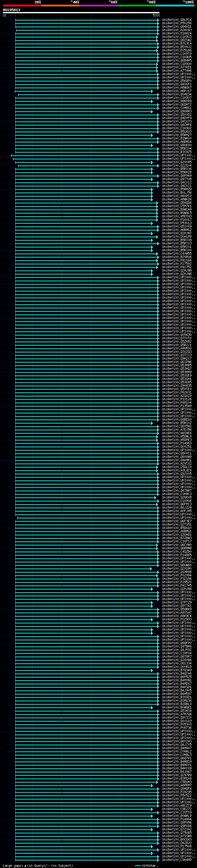Open hit UniRef100_P50256
This screenshot has width=197, height=868.
(x=177, y=23)
